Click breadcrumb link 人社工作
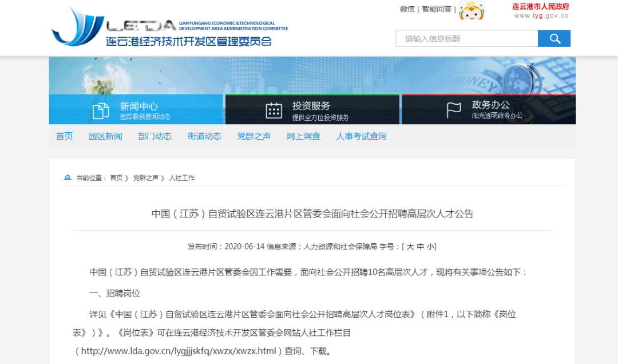Image resolution: width=618 pixels, height=364 pixels. pos(182,178)
